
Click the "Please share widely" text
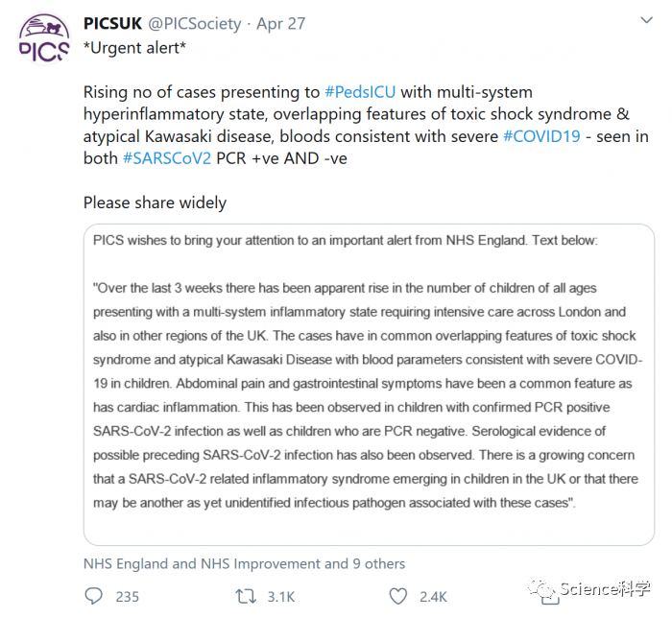pos(155,202)
